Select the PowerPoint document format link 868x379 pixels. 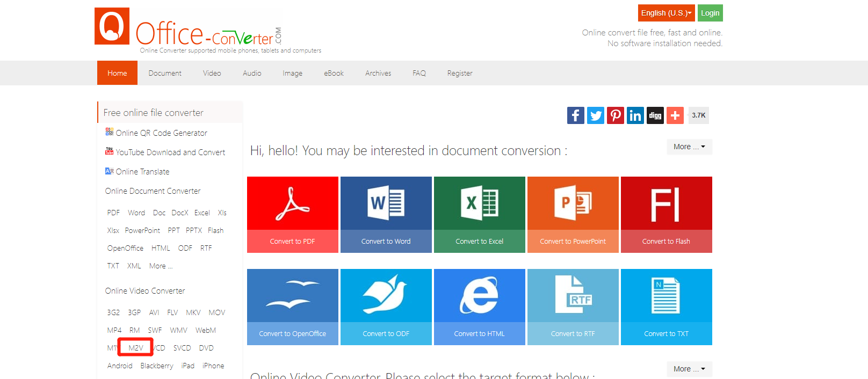142,230
